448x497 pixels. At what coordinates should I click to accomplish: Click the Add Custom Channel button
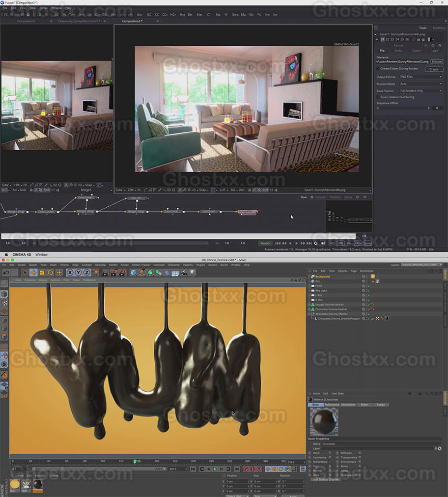[326, 480]
